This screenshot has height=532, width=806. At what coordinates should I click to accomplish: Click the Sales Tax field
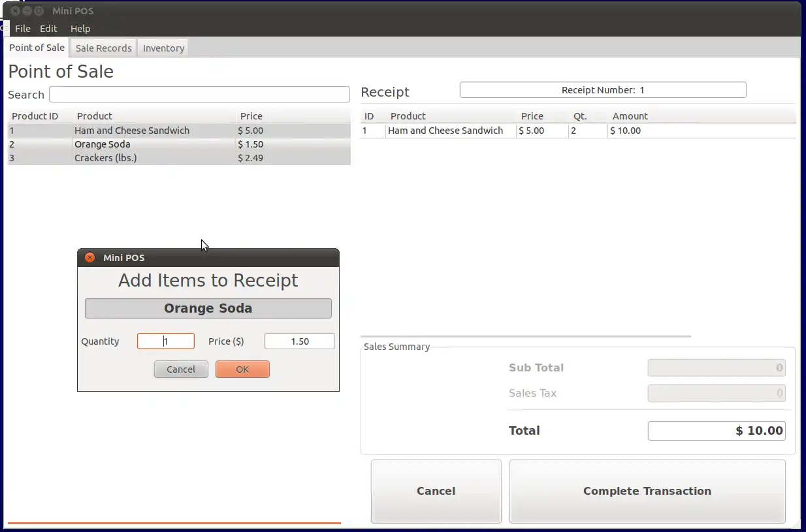717,394
